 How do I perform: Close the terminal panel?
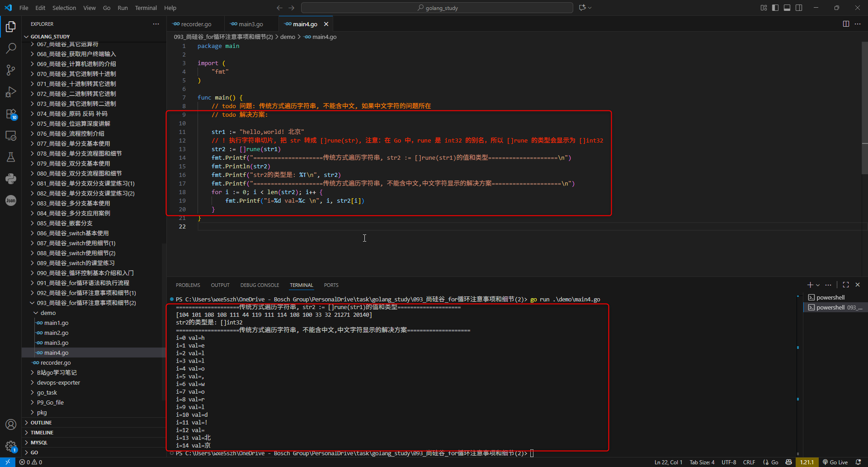(x=858, y=285)
